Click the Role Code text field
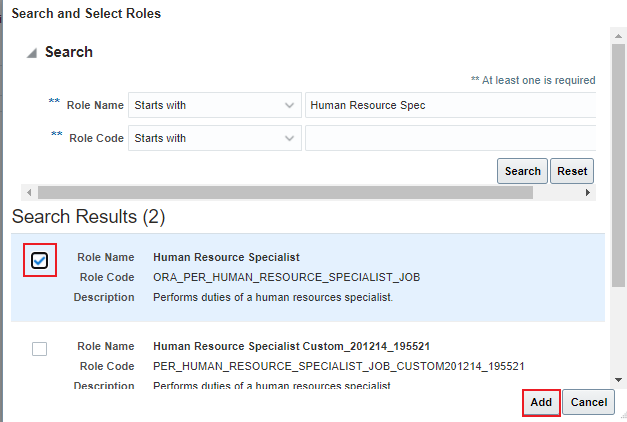The width and height of the screenshot is (627, 422). coord(450,138)
